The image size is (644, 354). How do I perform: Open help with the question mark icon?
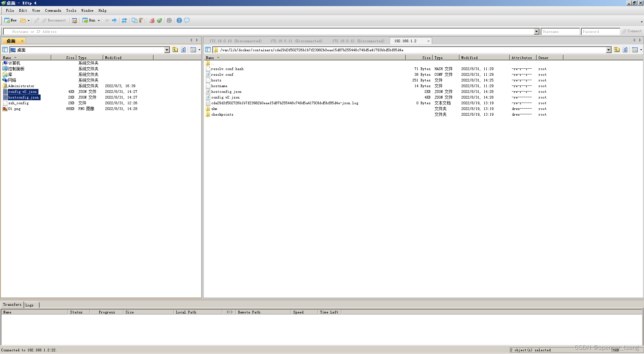click(179, 20)
